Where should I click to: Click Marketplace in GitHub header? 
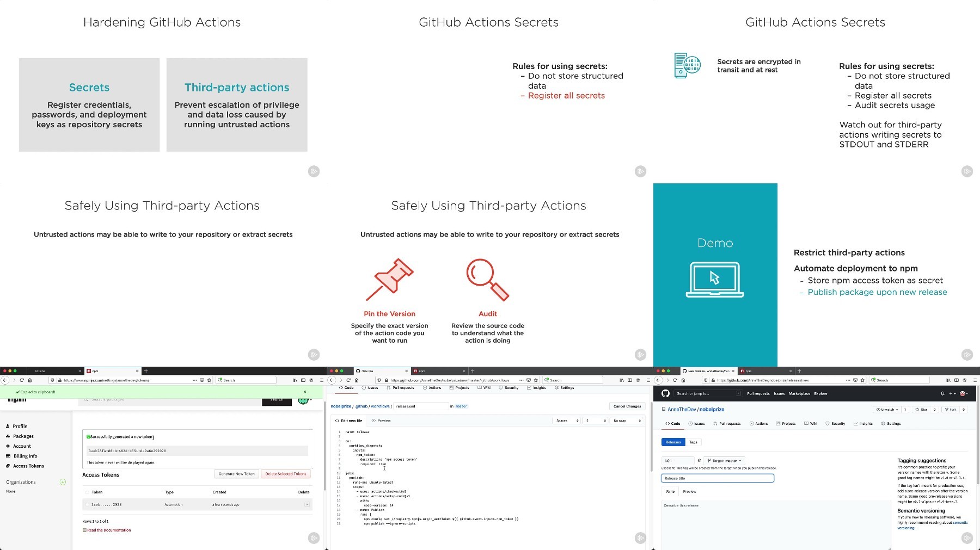click(x=799, y=393)
